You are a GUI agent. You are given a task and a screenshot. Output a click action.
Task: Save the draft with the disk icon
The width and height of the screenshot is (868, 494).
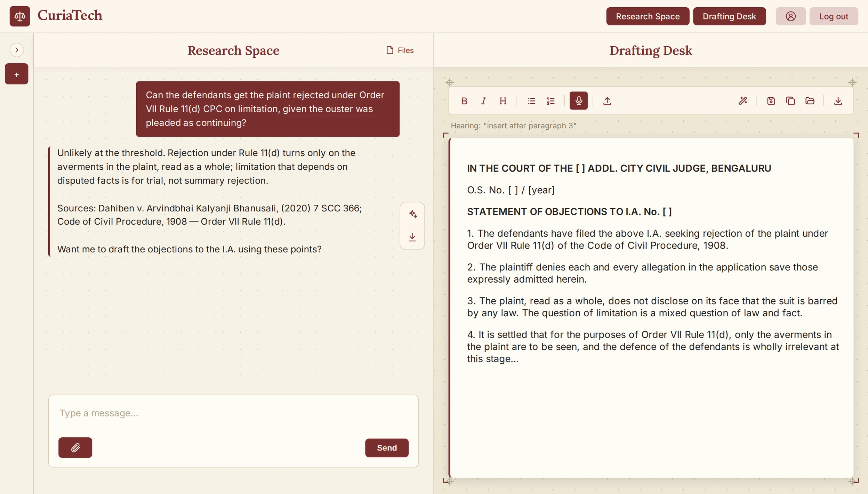pos(771,101)
